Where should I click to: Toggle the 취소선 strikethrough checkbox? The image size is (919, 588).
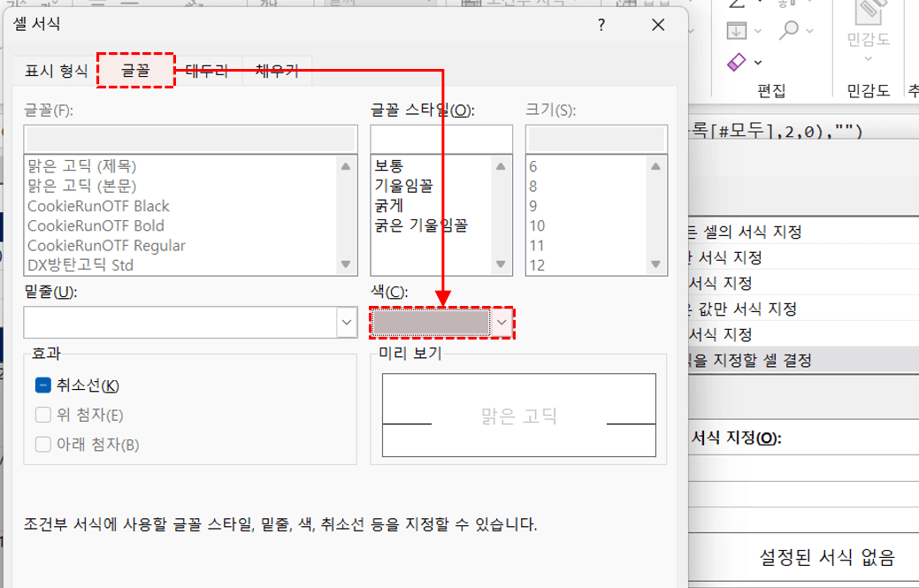42,386
